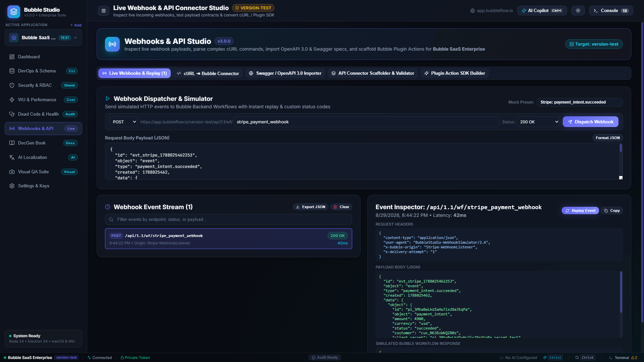Click the Filter events search field

coord(228,220)
